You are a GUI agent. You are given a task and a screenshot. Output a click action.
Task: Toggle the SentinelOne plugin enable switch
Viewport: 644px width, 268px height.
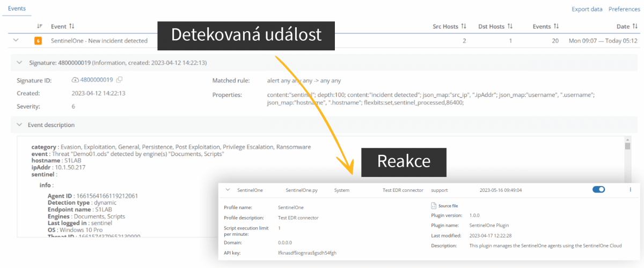(x=598, y=190)
